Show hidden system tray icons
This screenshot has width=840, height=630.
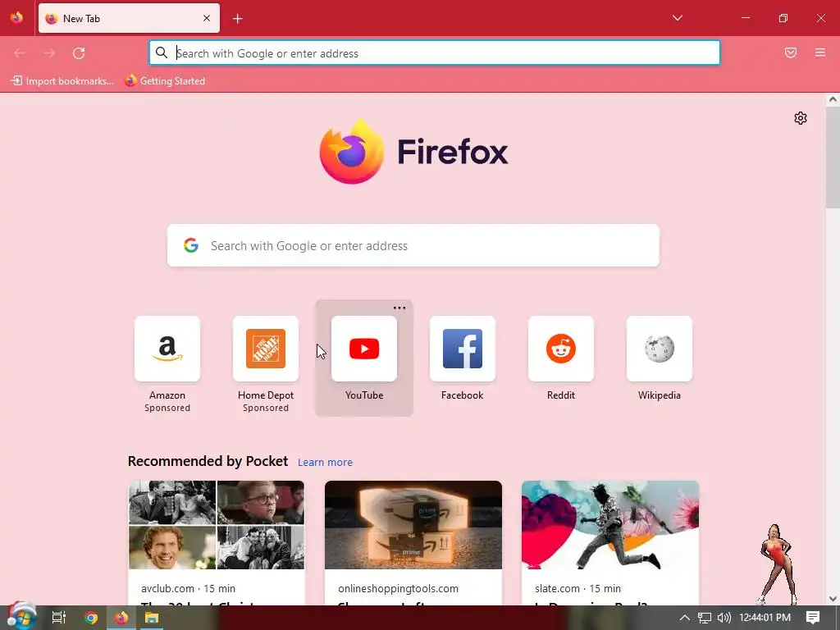click(x=685, y=618)
